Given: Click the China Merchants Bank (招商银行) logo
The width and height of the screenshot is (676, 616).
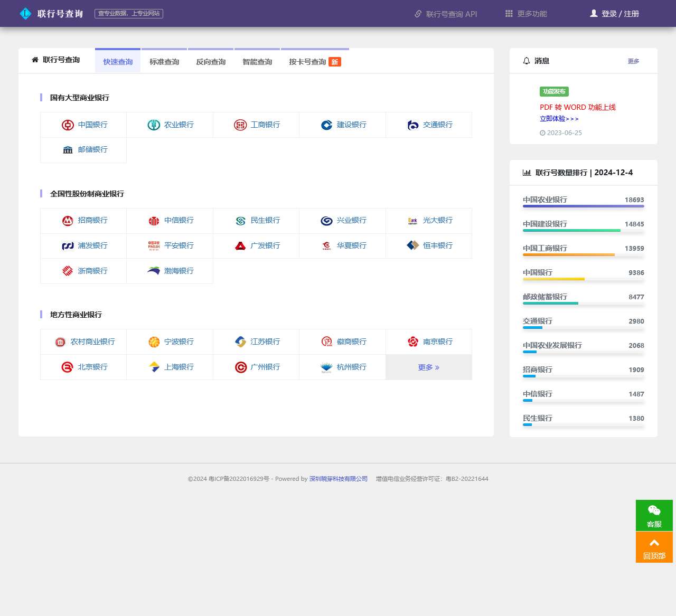Looking at the screenshot, I should [x=68, y=221].
